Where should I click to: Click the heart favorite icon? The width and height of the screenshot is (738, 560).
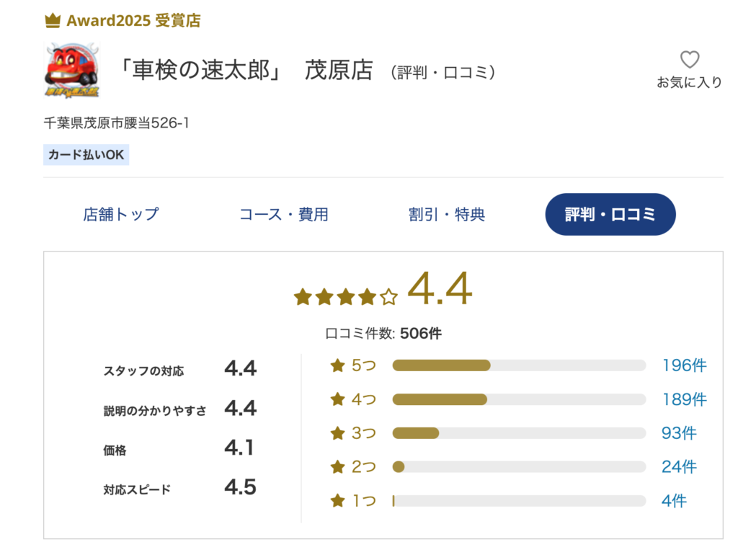pos(689,59)
